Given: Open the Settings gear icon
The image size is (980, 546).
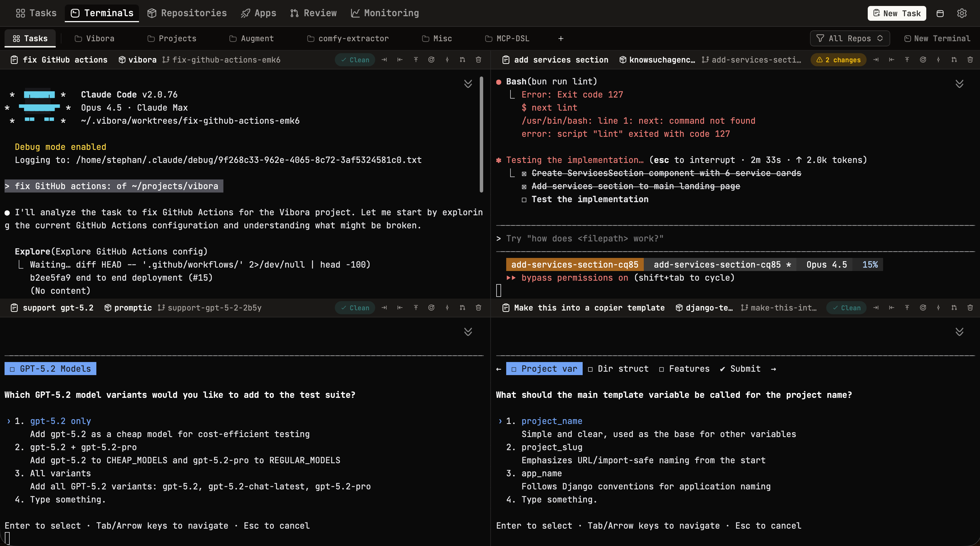Looking at the screenshot, I should pyautogui.click(x=962, y=13).
